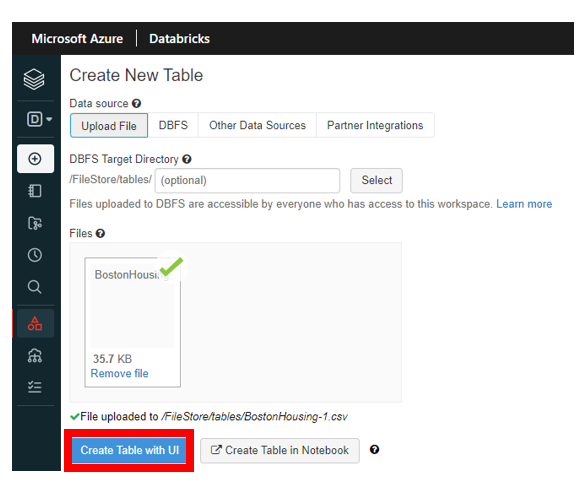Click help icon next to Files label

[100, 233]
